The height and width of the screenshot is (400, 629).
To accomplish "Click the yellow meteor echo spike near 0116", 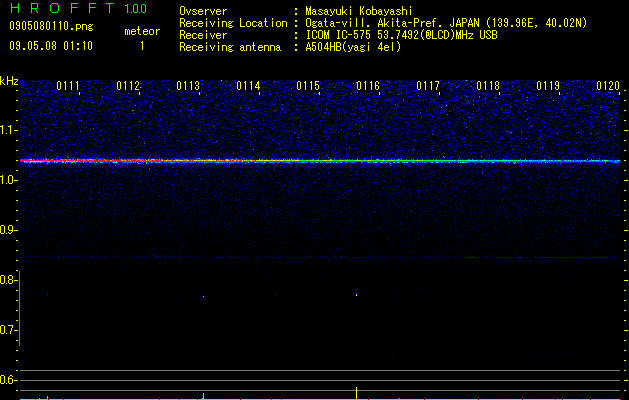I will [x=356, y=294].
